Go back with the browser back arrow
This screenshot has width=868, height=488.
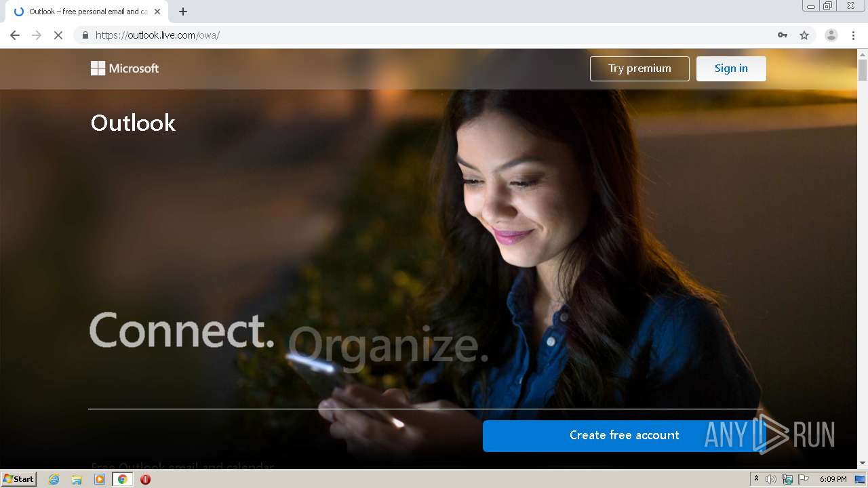pyautogui.click(x=15, y=35)
